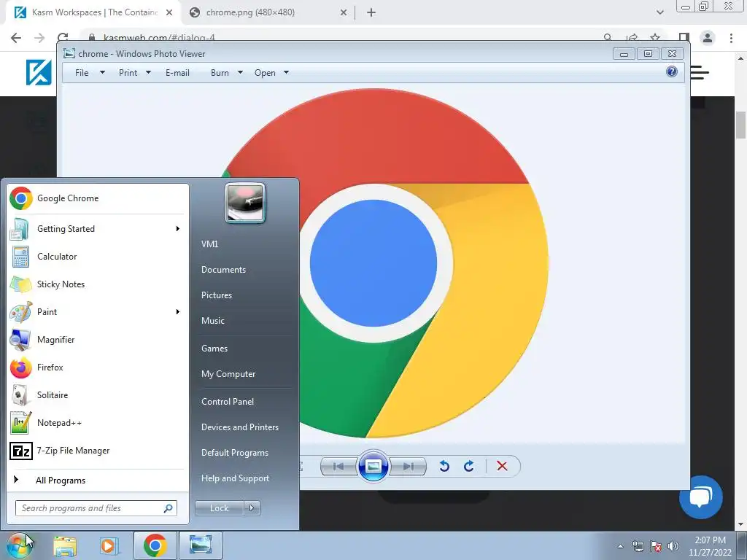Viewport: 747px width, 560px height.
Task: Play slide show in Photo Viewer
Action: 373,466
